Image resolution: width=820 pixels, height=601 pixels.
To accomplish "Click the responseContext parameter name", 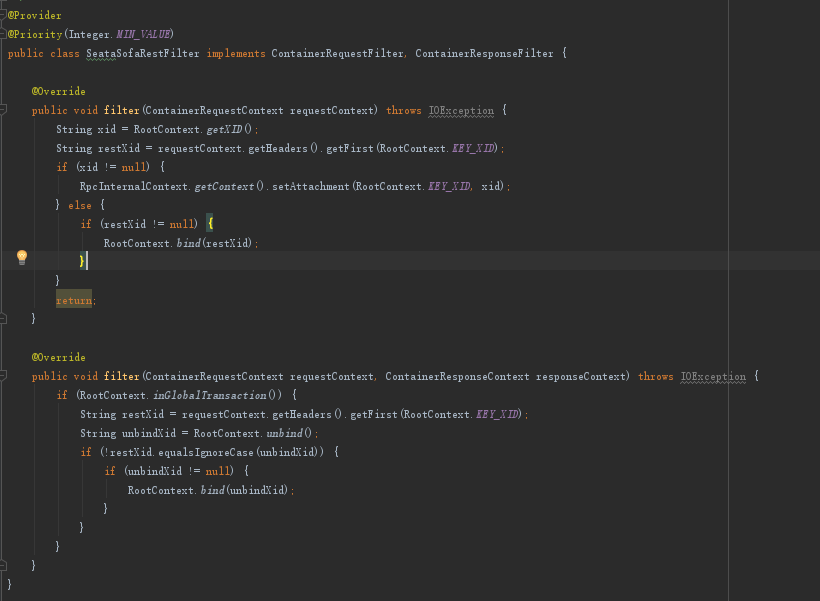I will click(x=580, y=377).
